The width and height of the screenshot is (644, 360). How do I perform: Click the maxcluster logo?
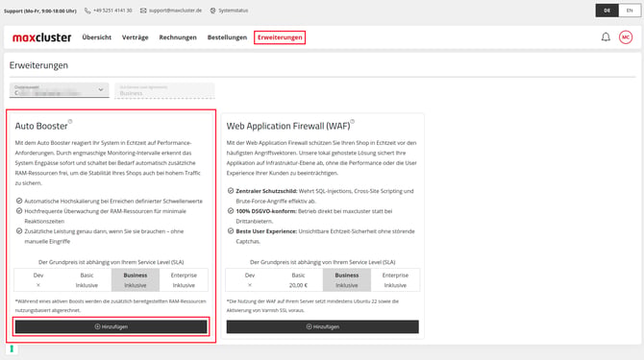point(42,37)
